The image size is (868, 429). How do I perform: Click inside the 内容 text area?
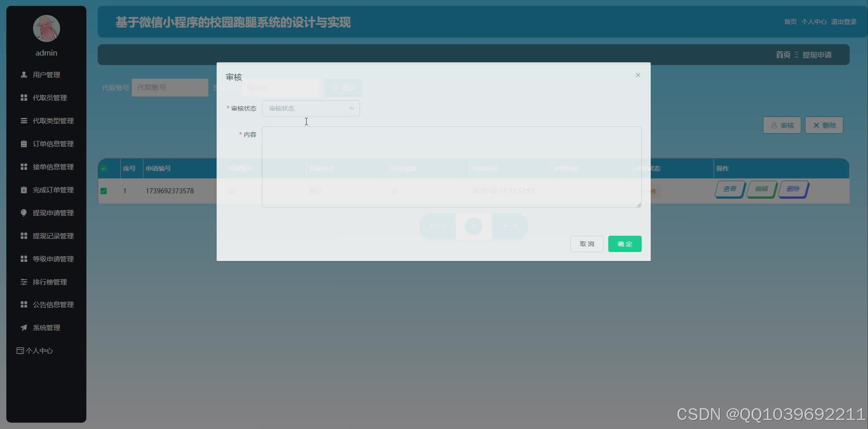pyautogui.click(x=451, y=166)
